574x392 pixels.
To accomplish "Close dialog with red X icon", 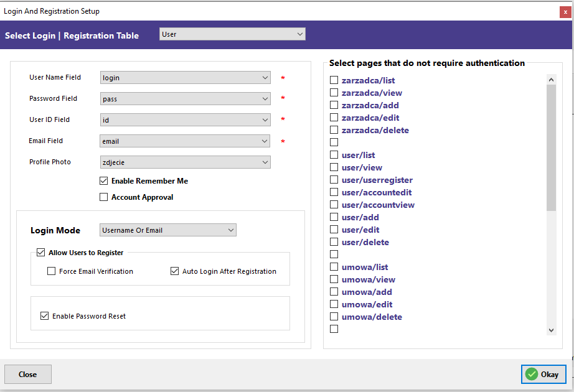I will click(x=565, y=12).
